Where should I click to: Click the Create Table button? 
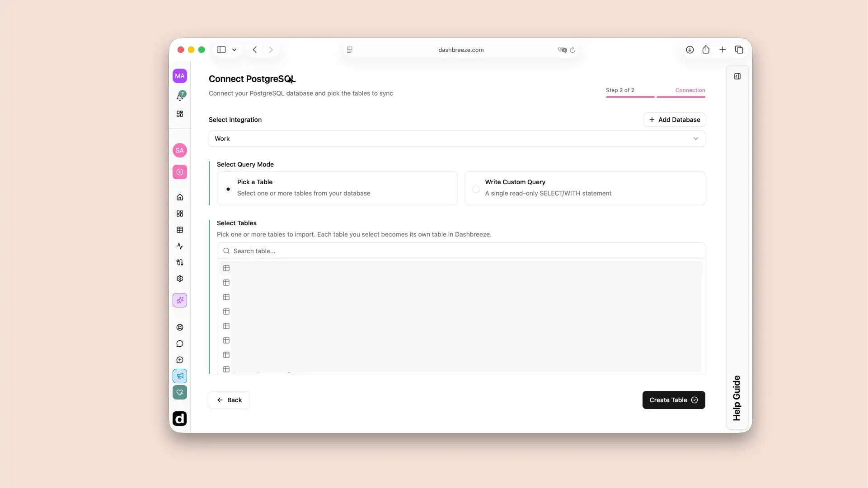[x=674, y=400]
